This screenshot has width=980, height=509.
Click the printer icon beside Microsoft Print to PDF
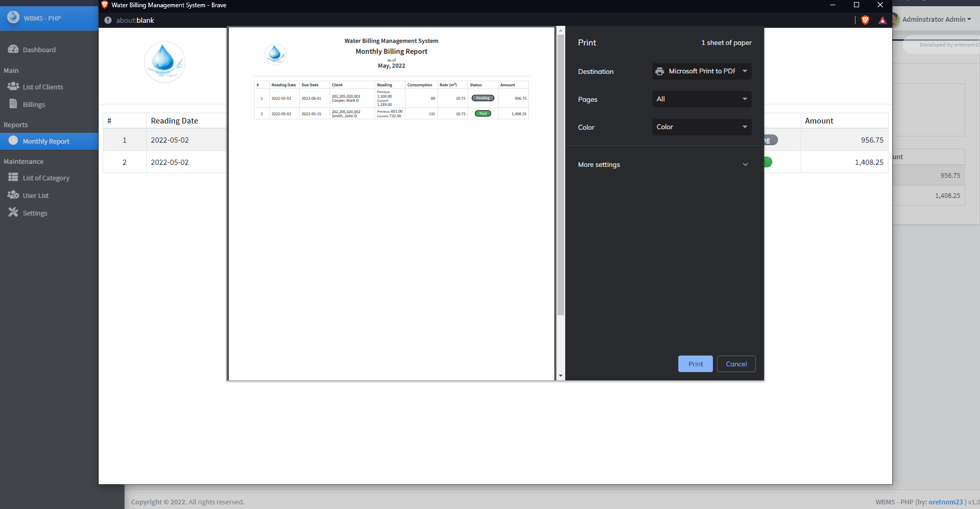(659, 71)
